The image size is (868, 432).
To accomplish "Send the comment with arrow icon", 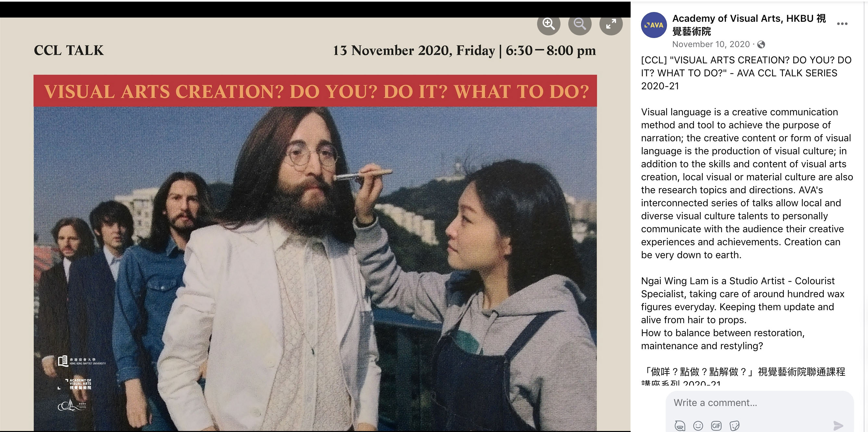I will (x=838, y=426).
